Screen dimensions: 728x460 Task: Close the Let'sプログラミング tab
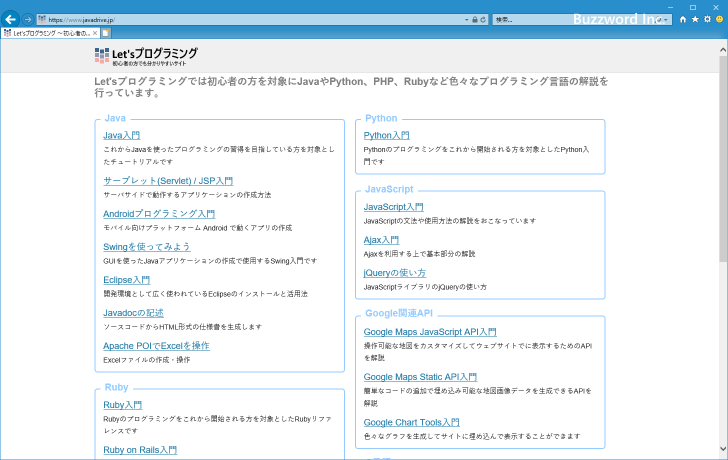[95, 33]
